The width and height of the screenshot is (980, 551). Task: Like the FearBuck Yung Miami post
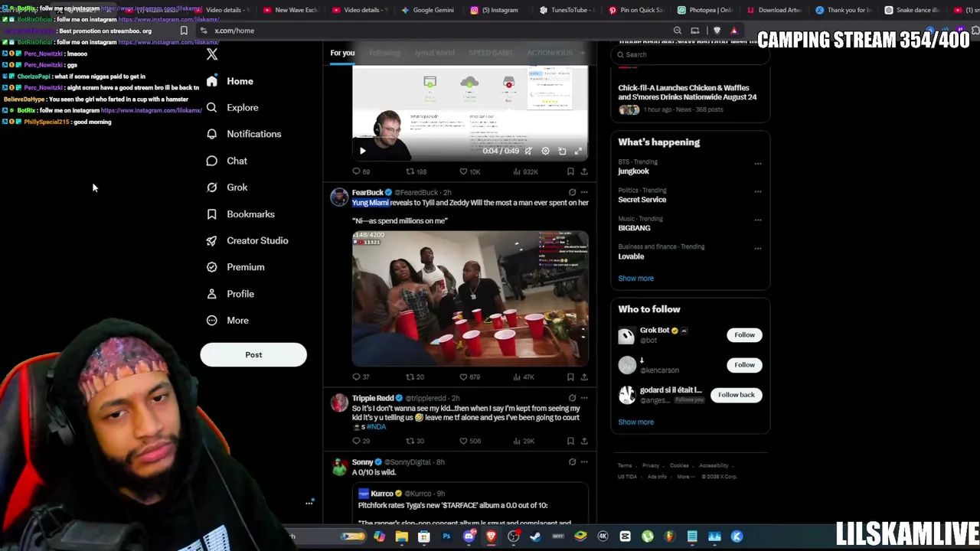(463, 377)
